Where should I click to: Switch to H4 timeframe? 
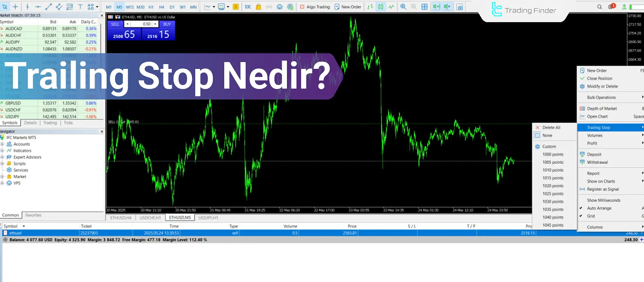click(161, 7)
